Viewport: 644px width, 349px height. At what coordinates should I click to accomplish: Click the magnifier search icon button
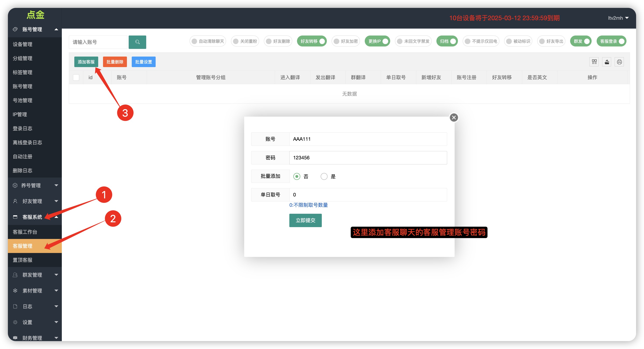137,42
